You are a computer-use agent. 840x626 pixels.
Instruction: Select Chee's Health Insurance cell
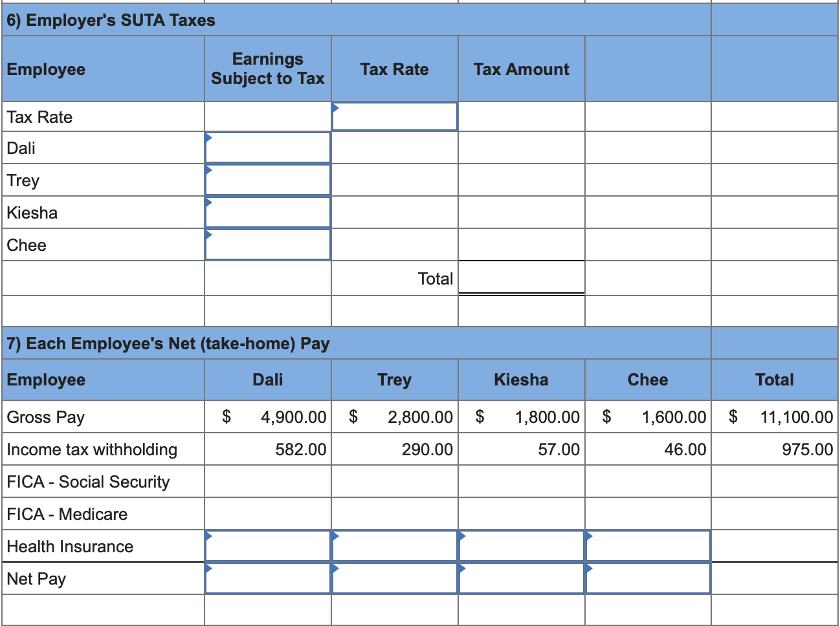point(648,546)
